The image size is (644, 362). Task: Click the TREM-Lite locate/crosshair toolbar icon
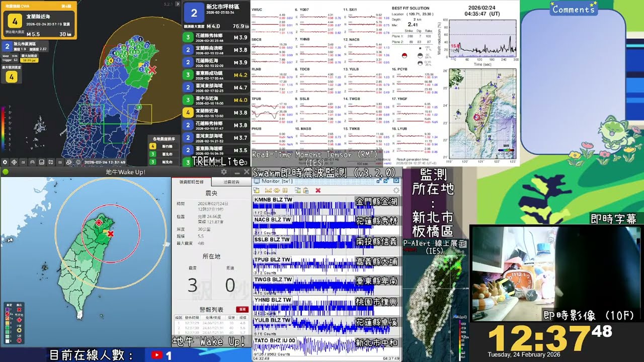click(x=14, y=162)
